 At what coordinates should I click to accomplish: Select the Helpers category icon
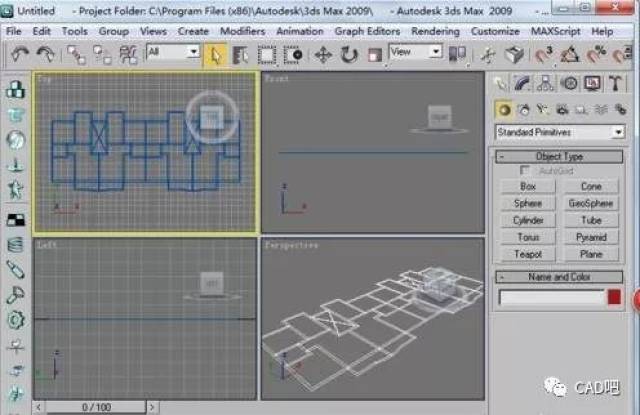pyautogui.click(x=582, y=110)
